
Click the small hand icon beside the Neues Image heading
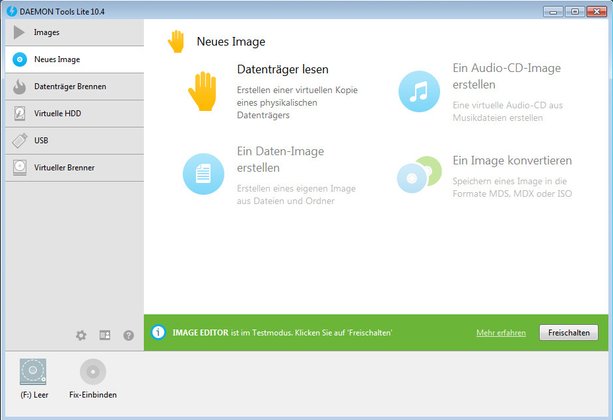pos(176,41)
